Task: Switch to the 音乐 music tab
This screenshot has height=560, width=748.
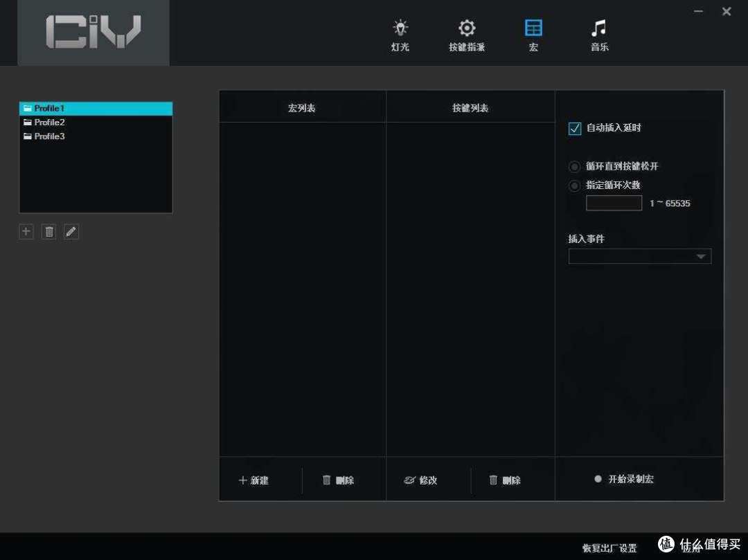Action: click(x=598, y=29)
